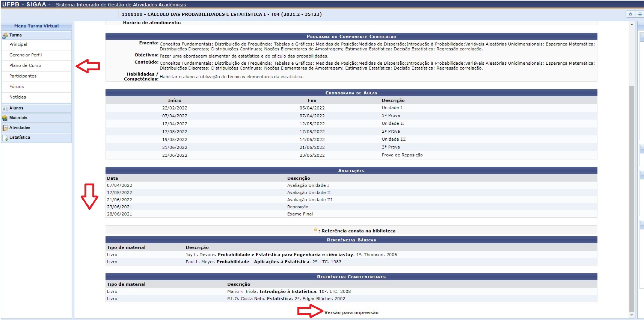Open Notícias from the sidebar

[18, 97]
